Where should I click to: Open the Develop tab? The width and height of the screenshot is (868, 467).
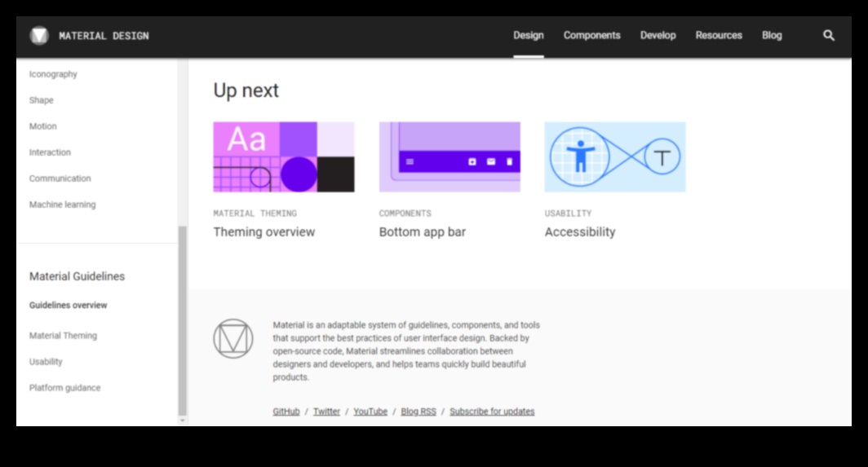tap(658, 36)
